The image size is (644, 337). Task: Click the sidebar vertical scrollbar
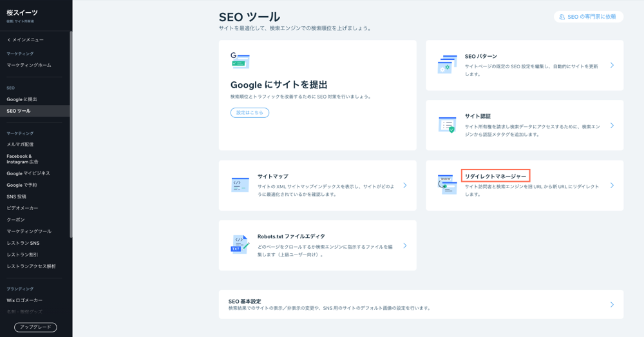[71, 135]
